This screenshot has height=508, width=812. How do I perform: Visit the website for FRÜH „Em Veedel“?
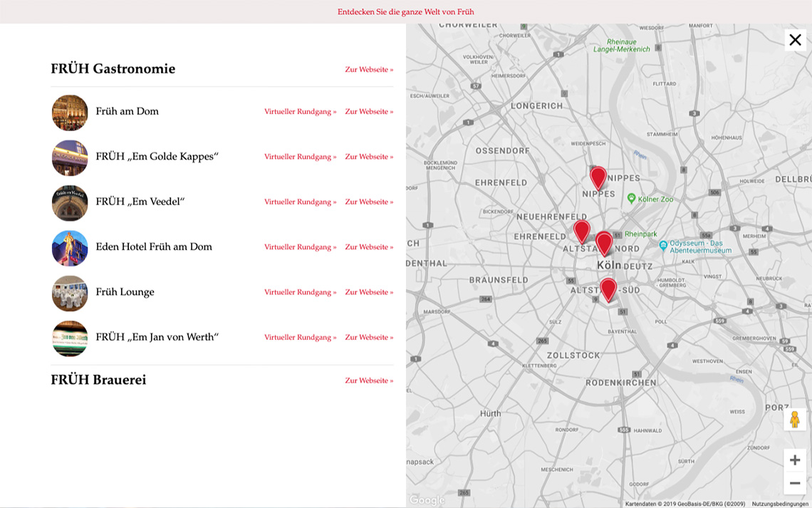click(x=369, y=202)
